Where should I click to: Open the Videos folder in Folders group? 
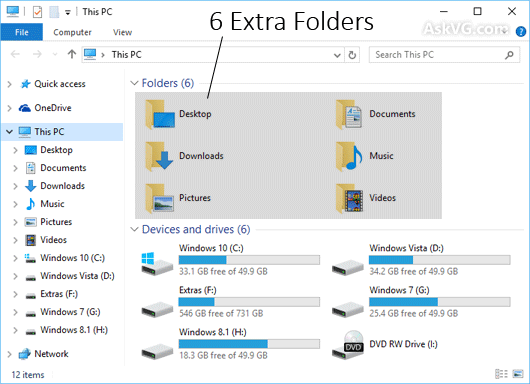click(x=366, y=198)
